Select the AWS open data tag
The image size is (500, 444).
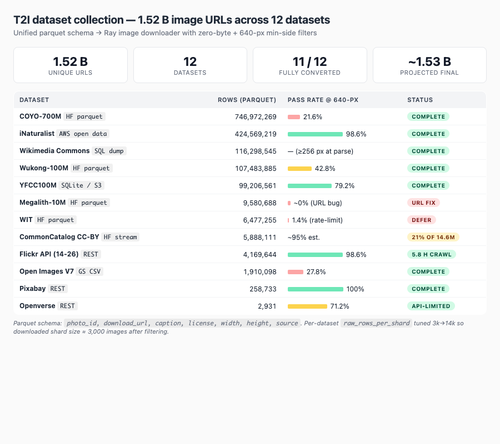tap(83, 134)
